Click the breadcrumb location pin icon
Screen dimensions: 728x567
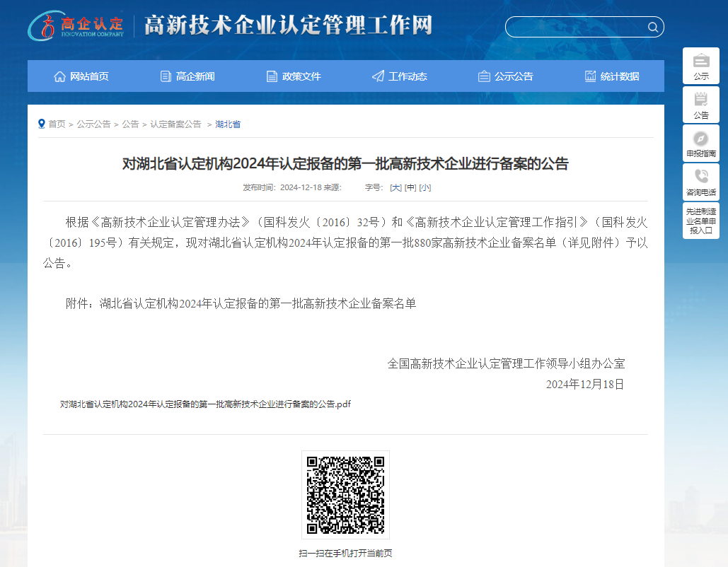click(x=42, y=124)
